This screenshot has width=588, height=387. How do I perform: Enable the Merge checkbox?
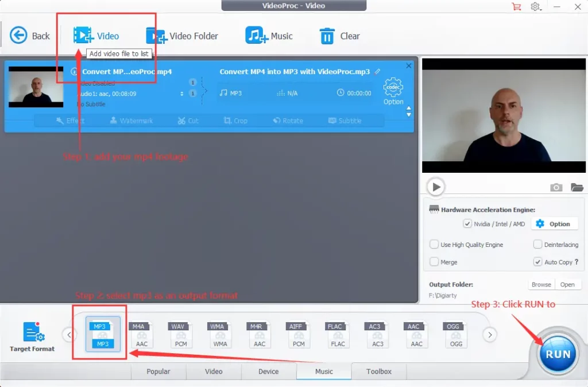tap(434, 262)
